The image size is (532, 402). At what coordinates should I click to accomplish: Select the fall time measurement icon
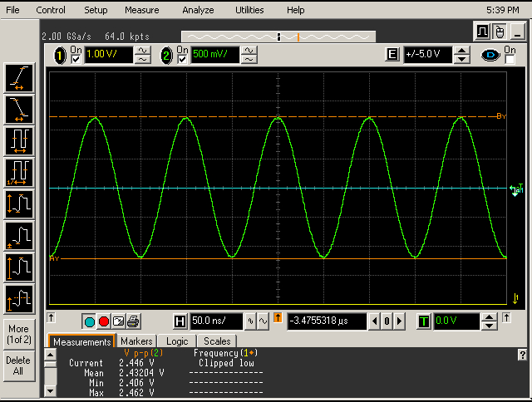click(18, 107)
